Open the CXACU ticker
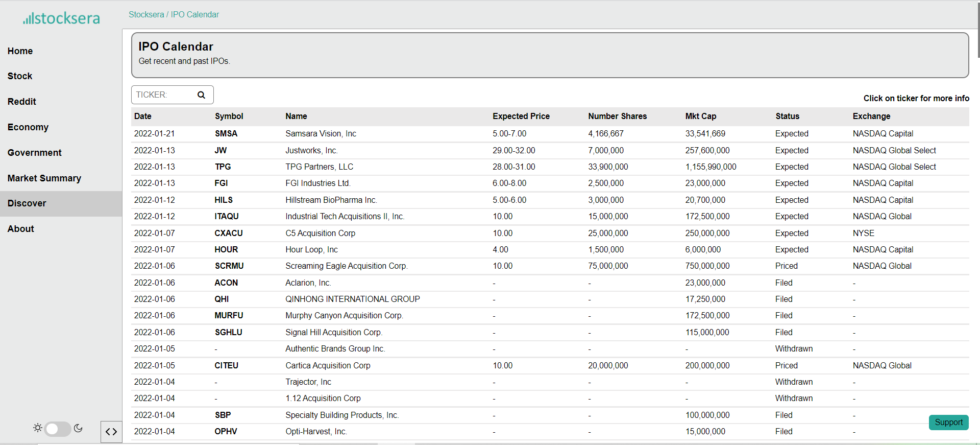980x445 pixels. click(x=229, y=233)
